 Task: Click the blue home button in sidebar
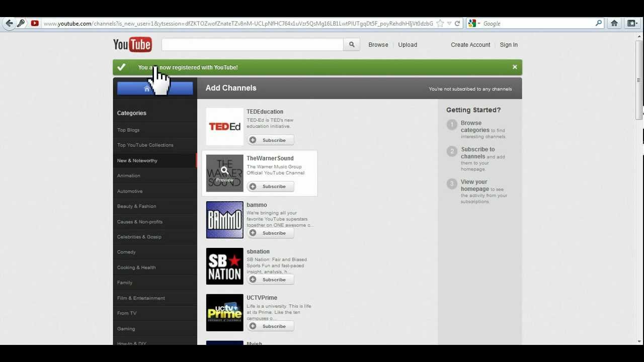pos(155,88)
